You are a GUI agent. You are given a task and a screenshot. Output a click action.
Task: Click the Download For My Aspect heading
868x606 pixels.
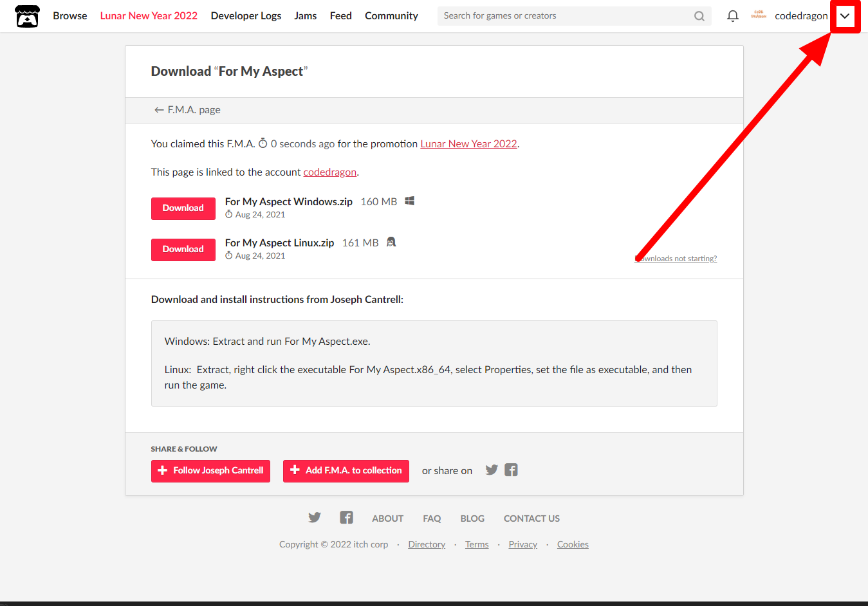click(229, 71)
